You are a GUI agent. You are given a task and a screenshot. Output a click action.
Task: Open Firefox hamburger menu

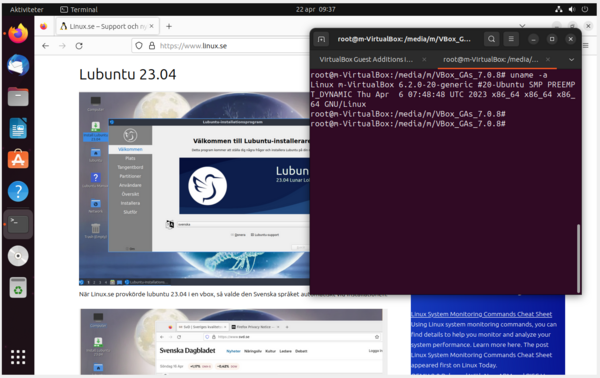[586, 46]
